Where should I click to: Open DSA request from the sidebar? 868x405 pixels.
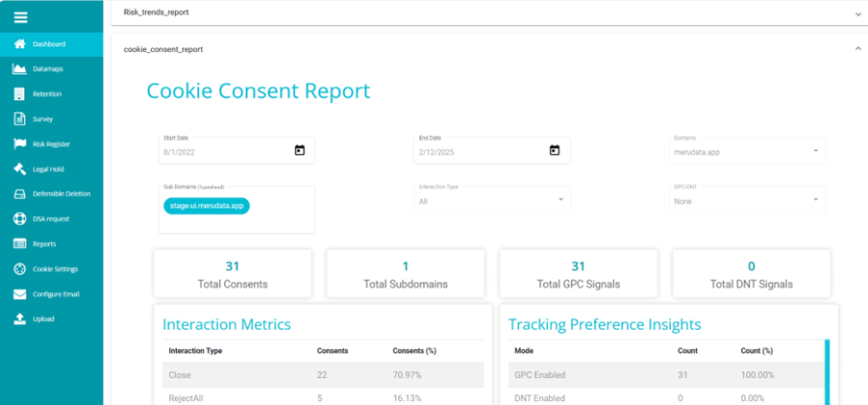(52, 218)
